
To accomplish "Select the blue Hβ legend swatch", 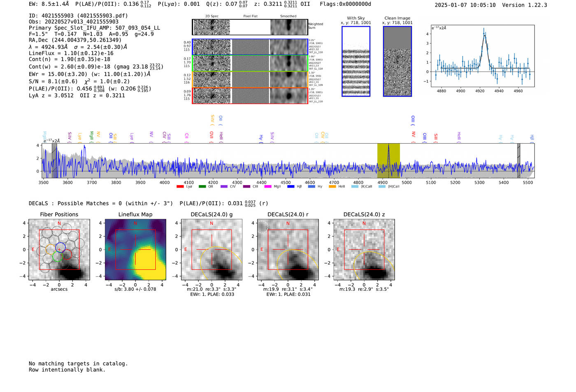I will tap(291, 187).
